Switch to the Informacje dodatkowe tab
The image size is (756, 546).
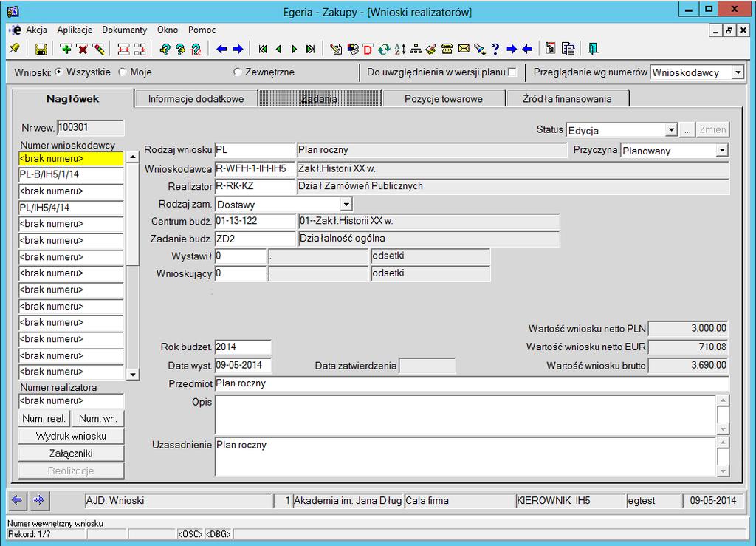point(196,98)
